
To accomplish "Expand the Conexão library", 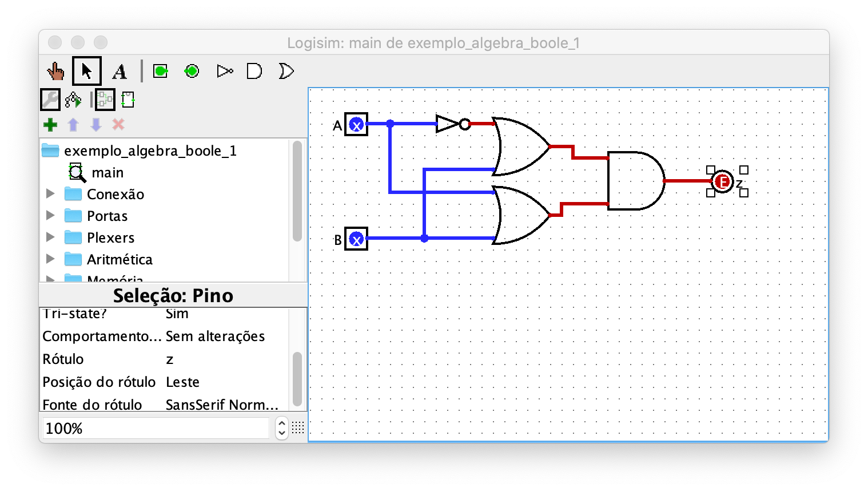I will [50, 193].
